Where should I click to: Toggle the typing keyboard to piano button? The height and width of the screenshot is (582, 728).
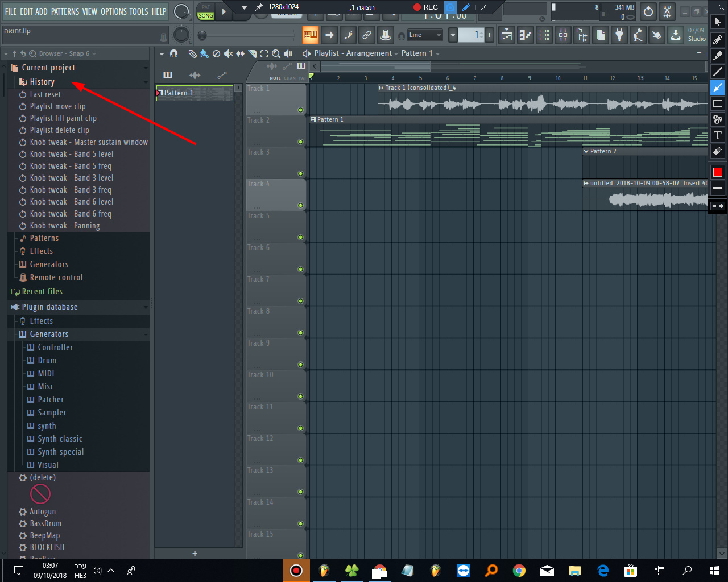pos(311,35)
